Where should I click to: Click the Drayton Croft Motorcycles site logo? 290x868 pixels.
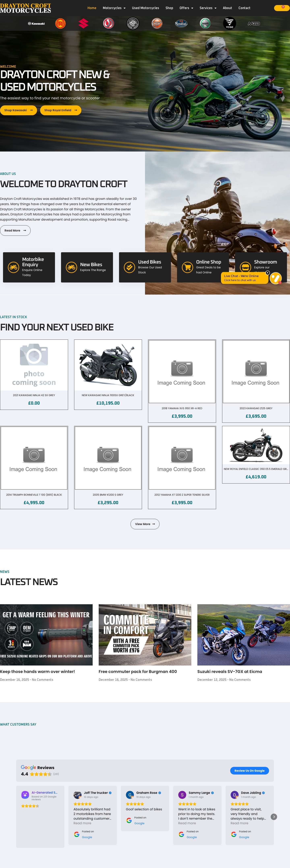(x=26, y=8)
